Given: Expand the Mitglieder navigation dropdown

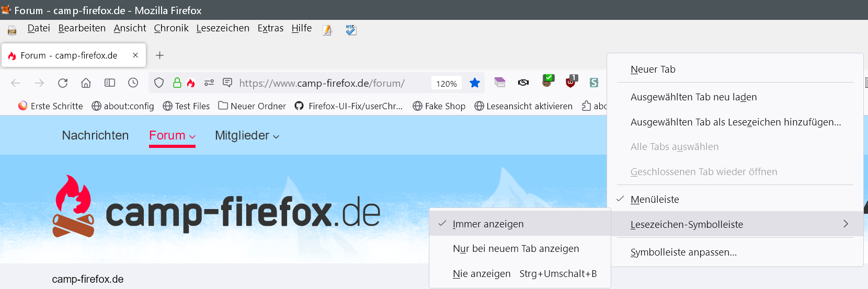Looking at the screenshot, I should (x=247, y=135).
